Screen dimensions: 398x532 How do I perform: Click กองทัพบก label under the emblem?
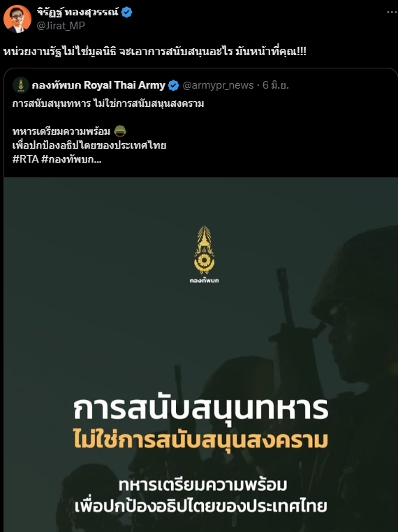(x=205, y=281)
